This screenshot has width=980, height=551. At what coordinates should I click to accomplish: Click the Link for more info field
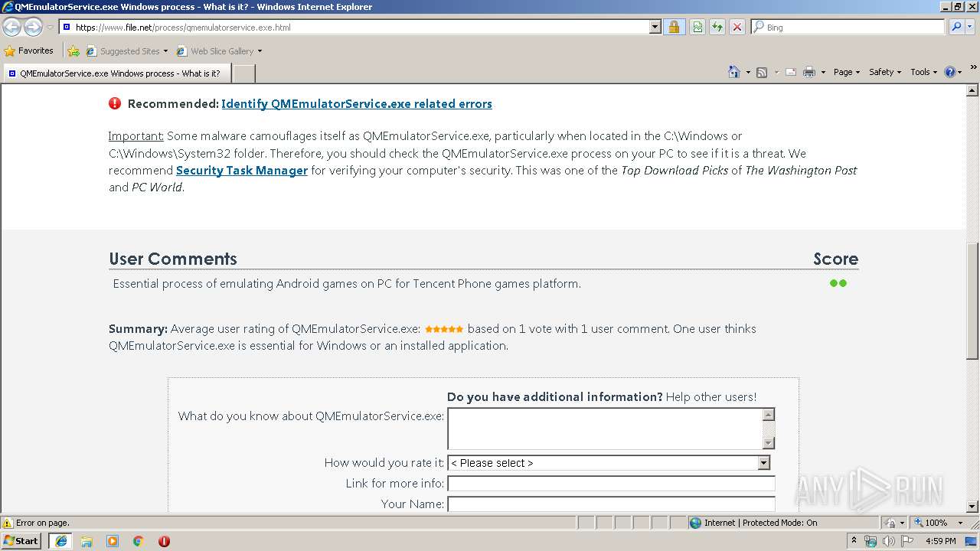(x=611, y=484)
